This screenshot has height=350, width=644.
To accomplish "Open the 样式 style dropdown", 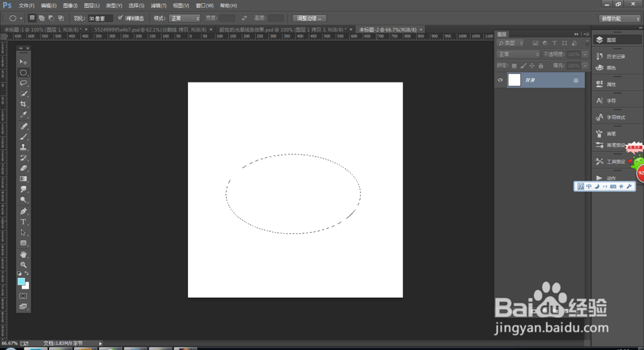I will pos(184,18).
